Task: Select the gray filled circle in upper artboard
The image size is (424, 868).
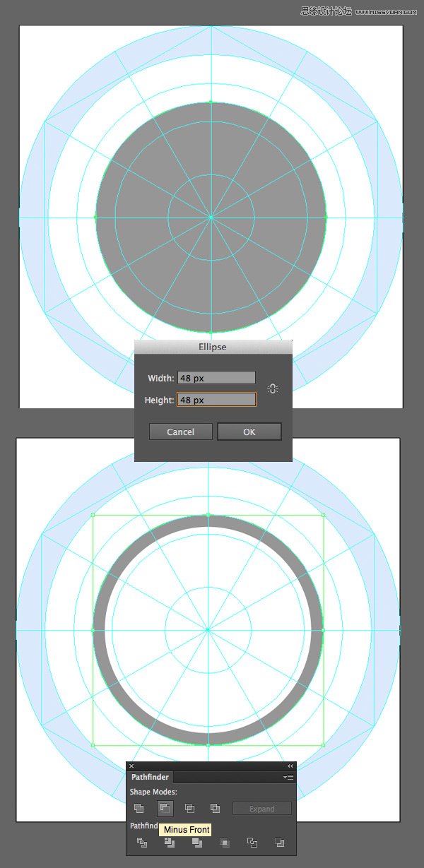Action: (211, 218)
